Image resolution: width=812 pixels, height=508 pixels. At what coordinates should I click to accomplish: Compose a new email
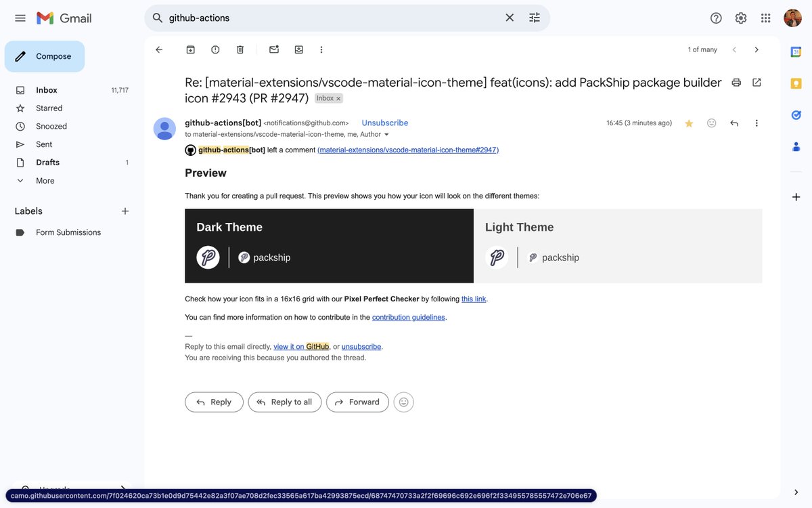pyautogui.click(x=45, y=56)
